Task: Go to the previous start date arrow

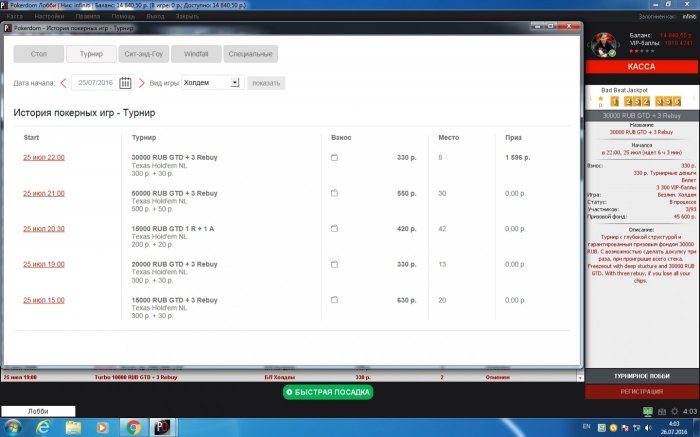Action: (x=63, y=83)
